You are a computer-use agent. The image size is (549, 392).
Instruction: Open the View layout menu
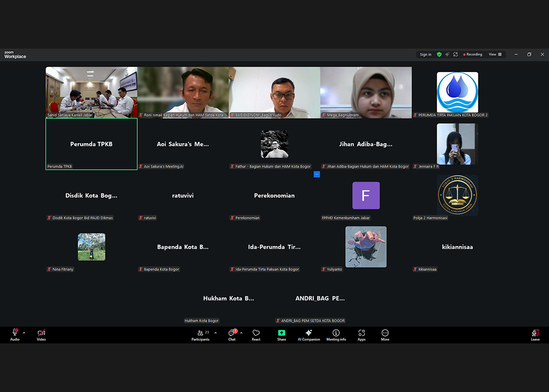click(495, 54)
